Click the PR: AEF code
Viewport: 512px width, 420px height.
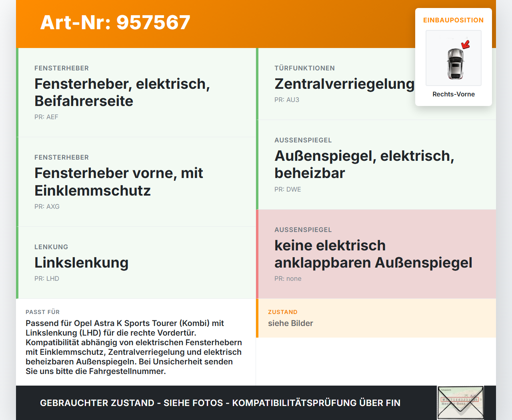click(x=46, y=117)
